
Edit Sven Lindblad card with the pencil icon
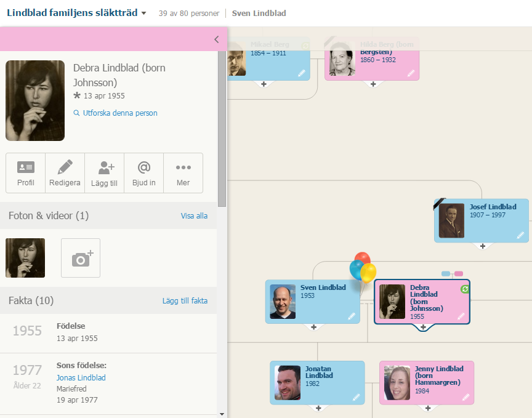(352, 316)
